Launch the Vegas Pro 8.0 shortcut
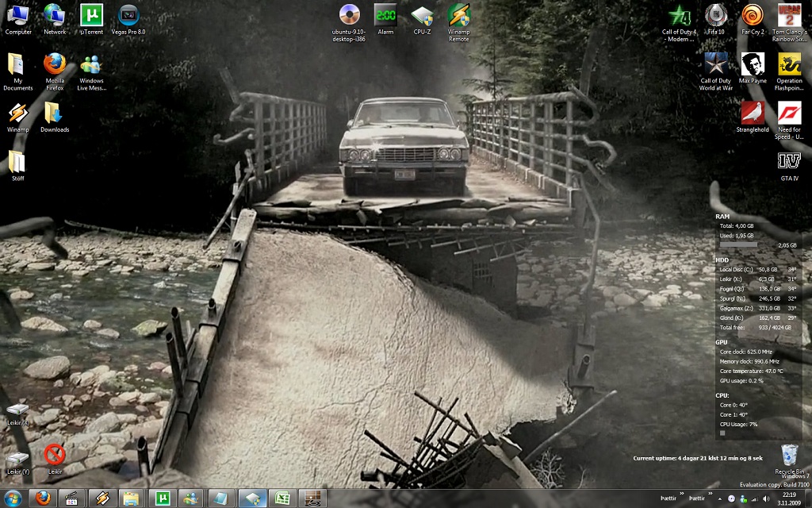 pyautogui.click(x=128, y=20)
